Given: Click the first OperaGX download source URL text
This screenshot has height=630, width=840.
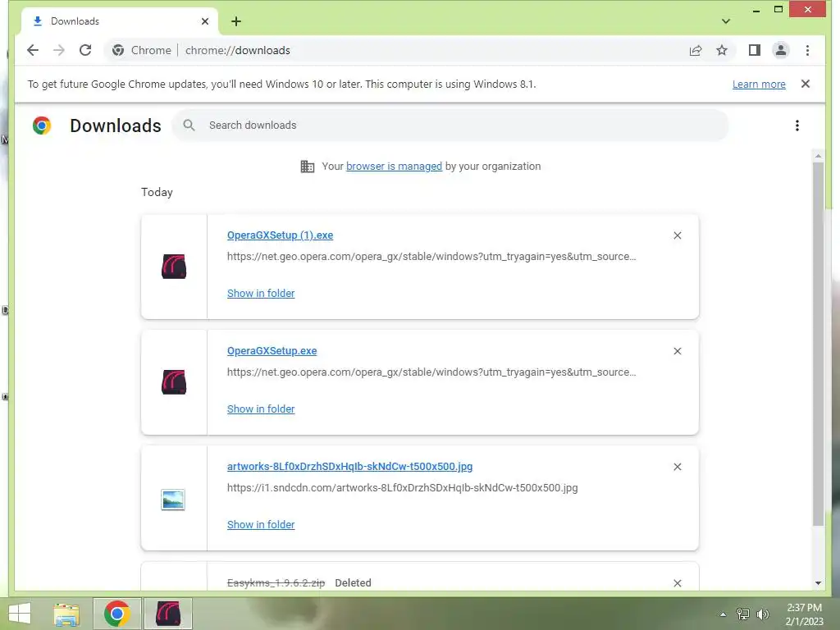Looking at the screenshot, I should point(431,257).
